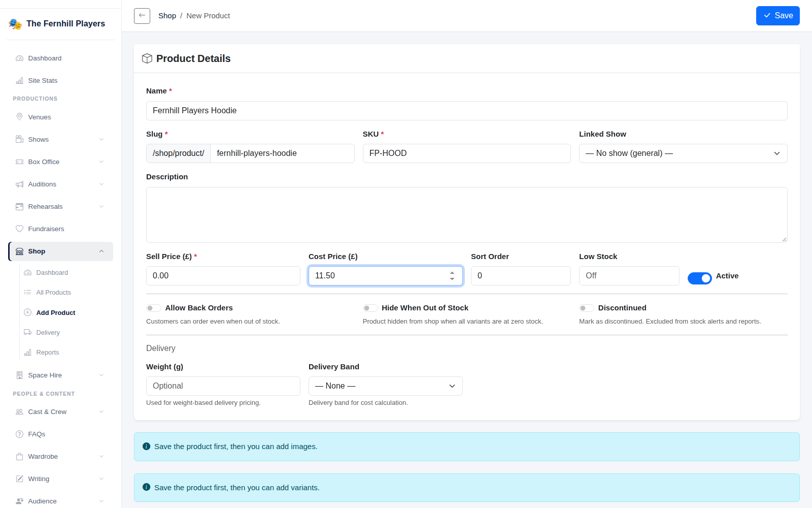Click the Shop storefront icon
Image resolution: width=812 pixels, height=508 pixels.
[x=20, y=251]
